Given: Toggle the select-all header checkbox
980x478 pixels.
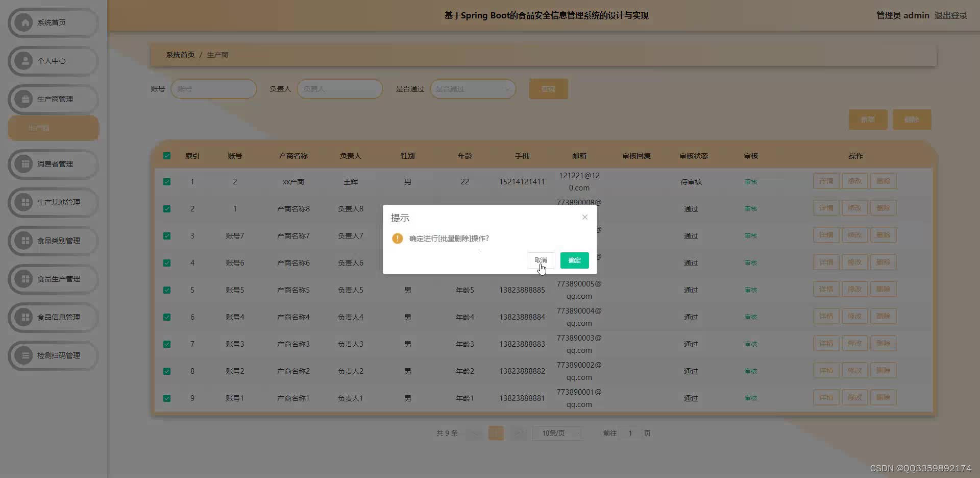Looking at the screenshot, I should click(167, 156).
